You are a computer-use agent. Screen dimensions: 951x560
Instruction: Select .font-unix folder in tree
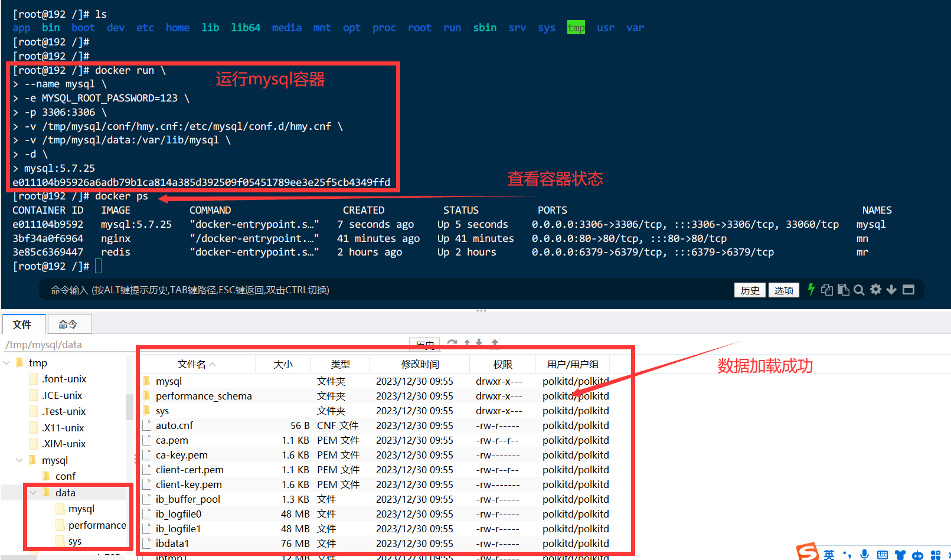[x=64, y=379]
